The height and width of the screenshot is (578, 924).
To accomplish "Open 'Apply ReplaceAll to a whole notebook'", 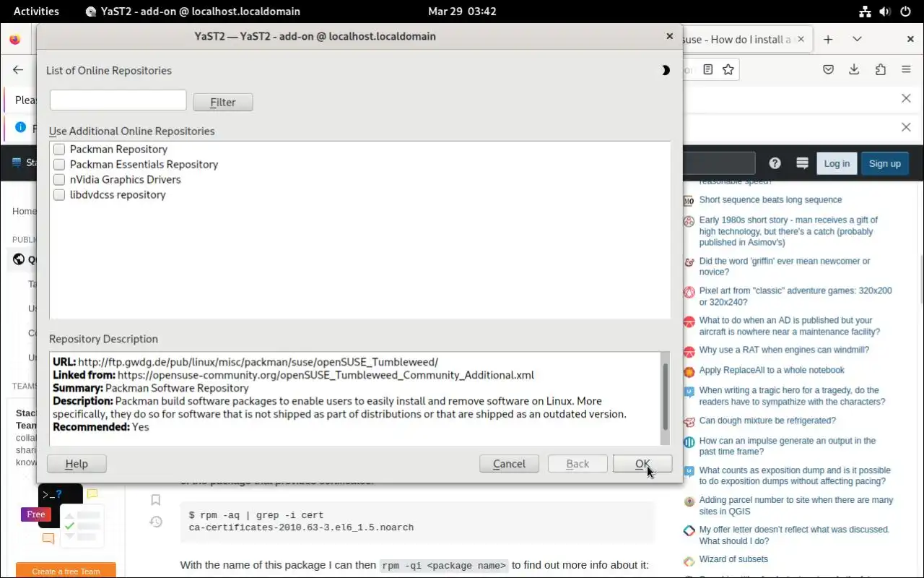I will click(772, 371).
